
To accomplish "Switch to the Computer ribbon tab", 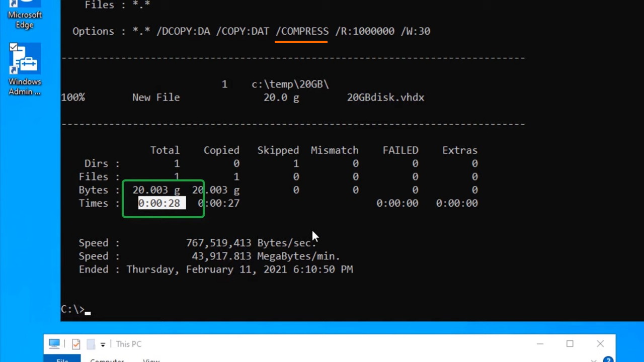I will click(107, 359).
